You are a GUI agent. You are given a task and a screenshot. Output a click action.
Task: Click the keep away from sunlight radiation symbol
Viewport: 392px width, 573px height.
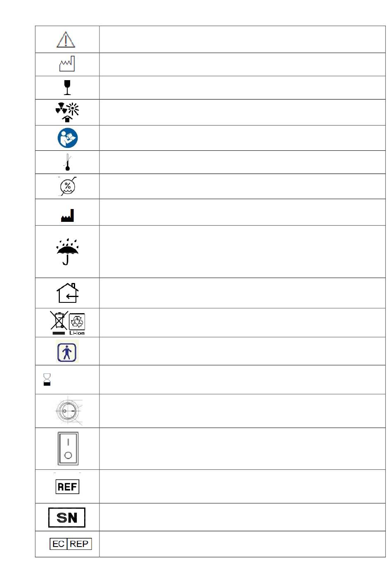coord(67,112)
